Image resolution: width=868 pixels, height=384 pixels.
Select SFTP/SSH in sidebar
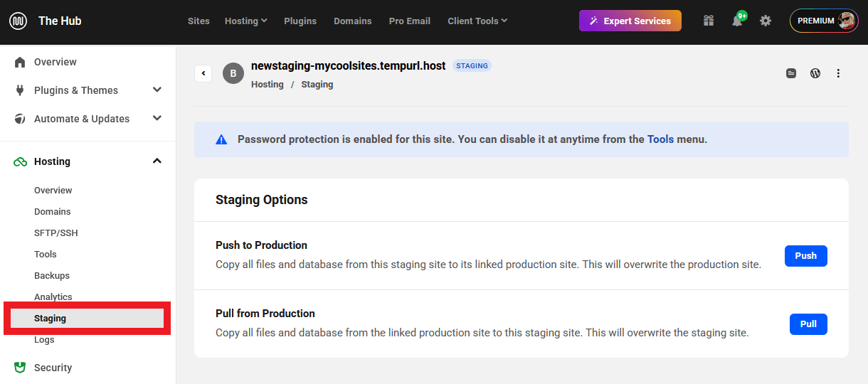click(x=56, y=233)
